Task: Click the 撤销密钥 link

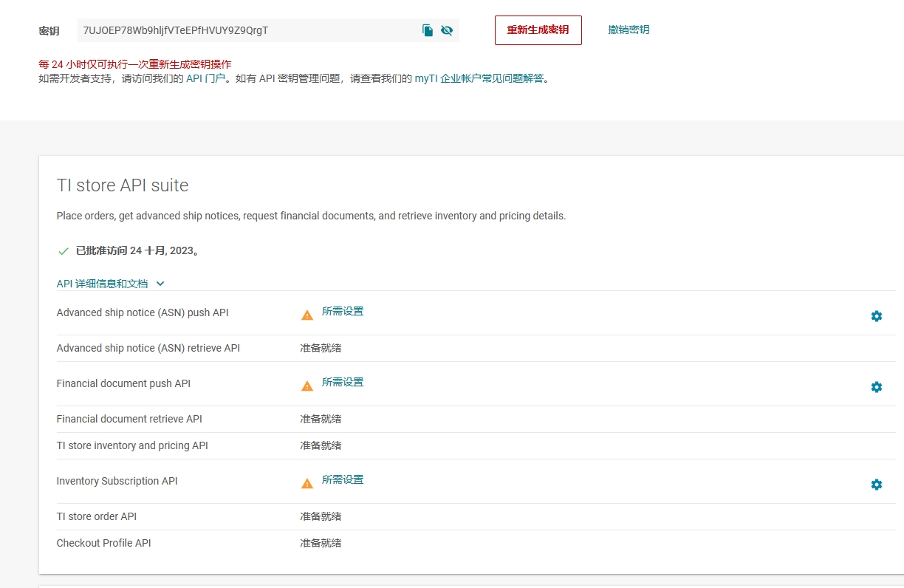Action: 629,30
